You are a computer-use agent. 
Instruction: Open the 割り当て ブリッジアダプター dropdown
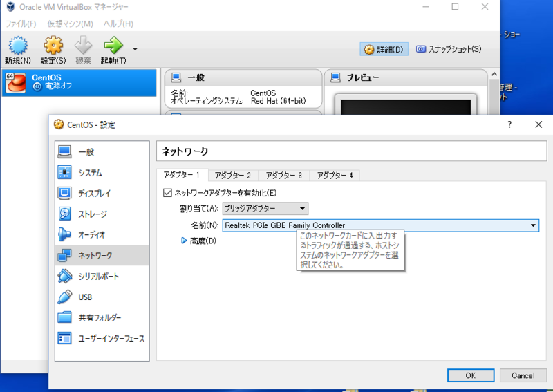click(265, 209)
